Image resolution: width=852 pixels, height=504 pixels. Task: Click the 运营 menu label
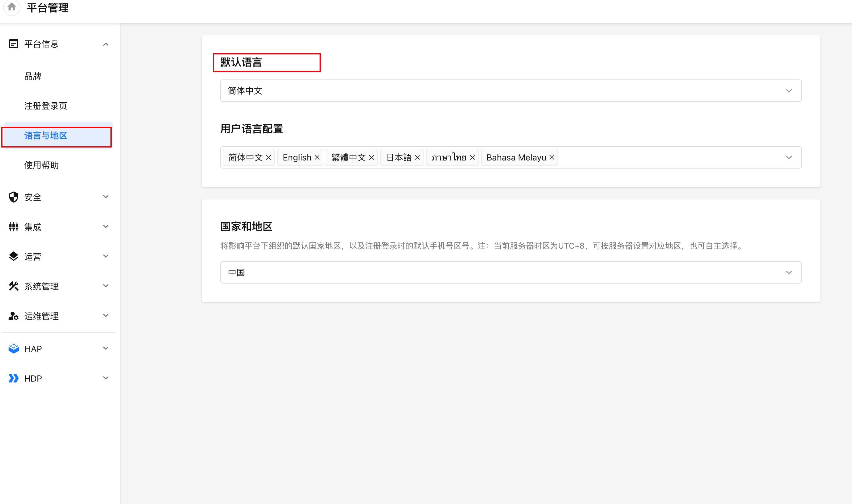(32, 256)
